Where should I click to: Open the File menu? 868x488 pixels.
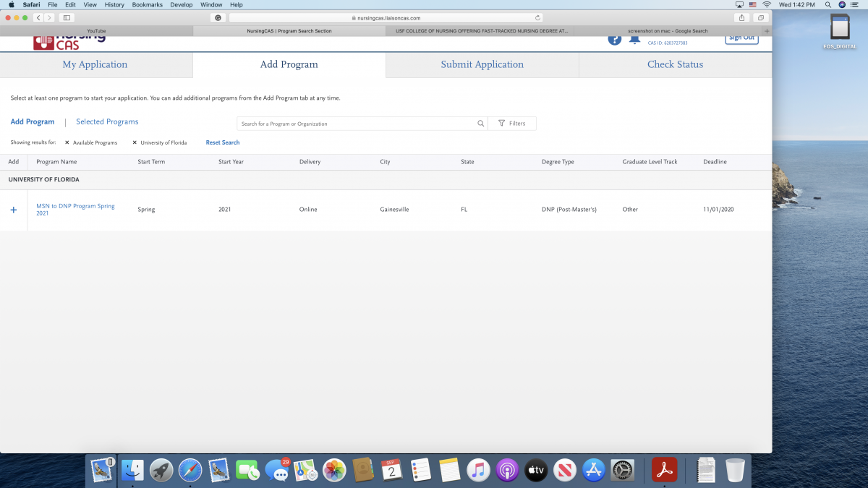click(53, 4)
